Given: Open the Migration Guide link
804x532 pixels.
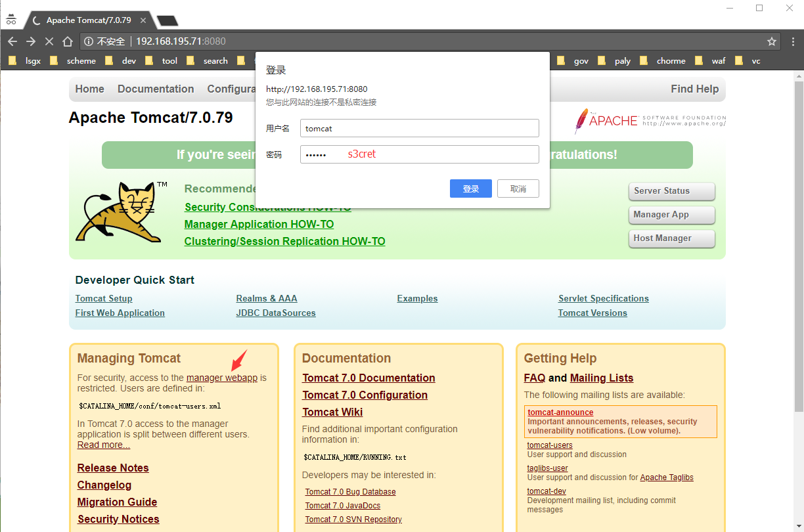Looking at the screenshot, I should click(117, 502).
